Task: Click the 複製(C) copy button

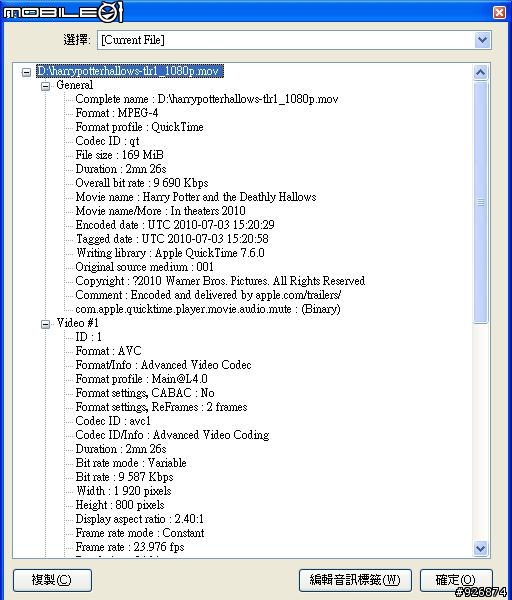Action: tap(52, 580)
